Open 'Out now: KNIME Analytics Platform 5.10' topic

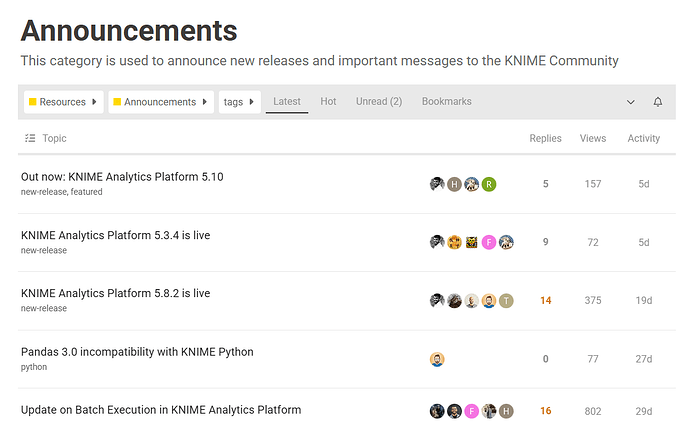pyautogui.click(x=122, y=177)
